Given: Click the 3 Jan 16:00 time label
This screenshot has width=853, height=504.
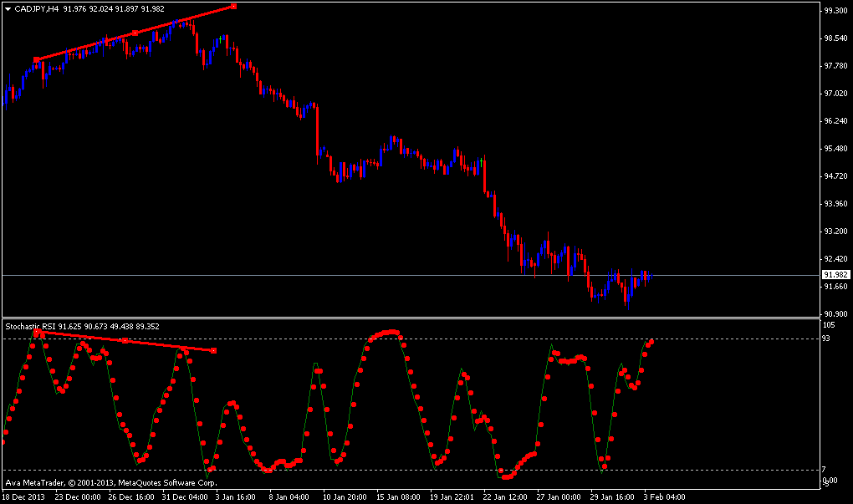Looking at the screenshot, I should coord(236,497).
